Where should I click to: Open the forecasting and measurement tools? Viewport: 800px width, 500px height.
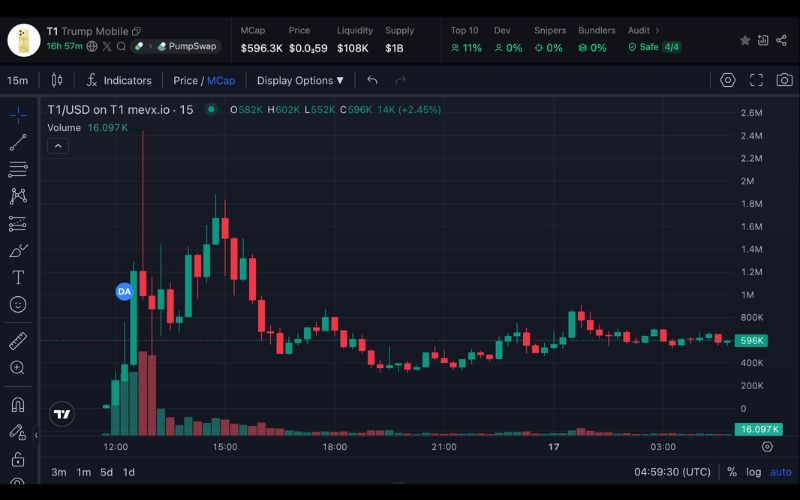coord(18,223)
